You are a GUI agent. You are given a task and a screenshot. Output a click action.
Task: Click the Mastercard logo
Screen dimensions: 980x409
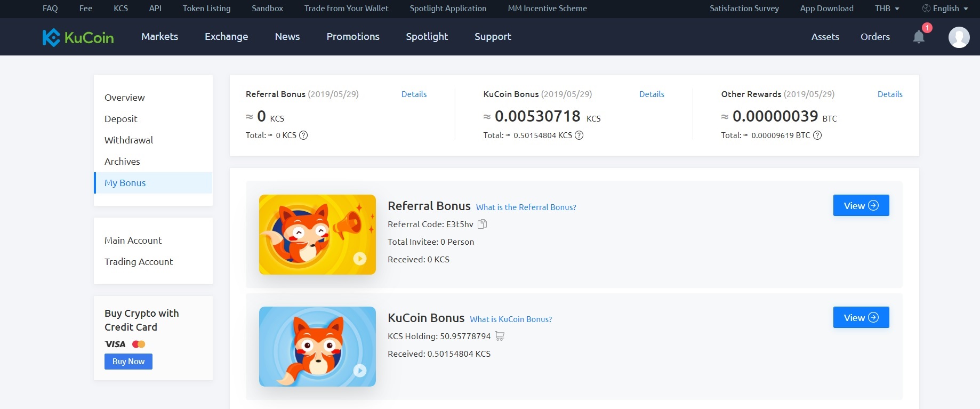point(139,344)
